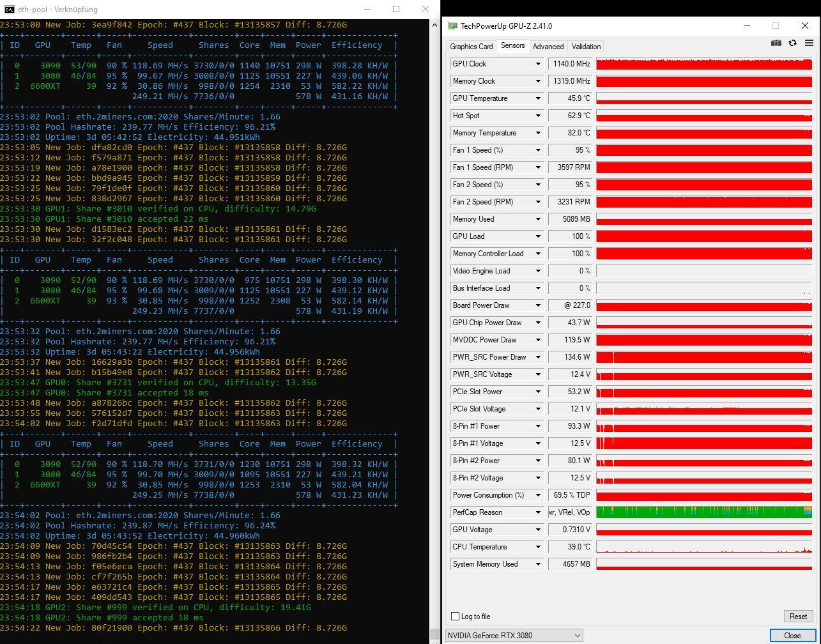Expand the System Memory Used dropdown
This screenshot has height=644, width=821.
coord(538,564)
